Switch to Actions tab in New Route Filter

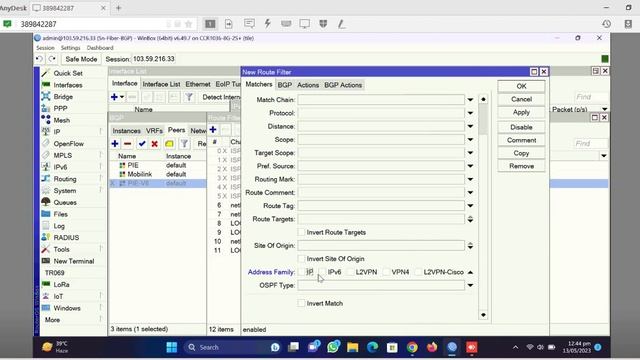308,85
